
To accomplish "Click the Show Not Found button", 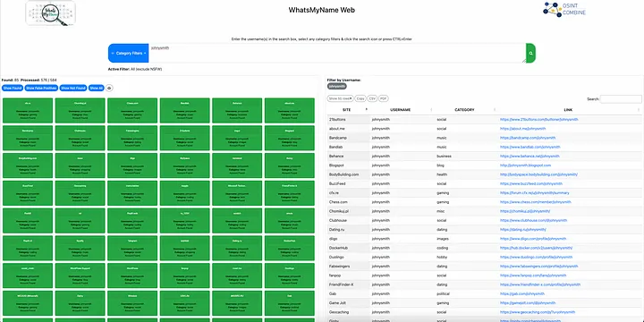I will [x=73, y=88].
